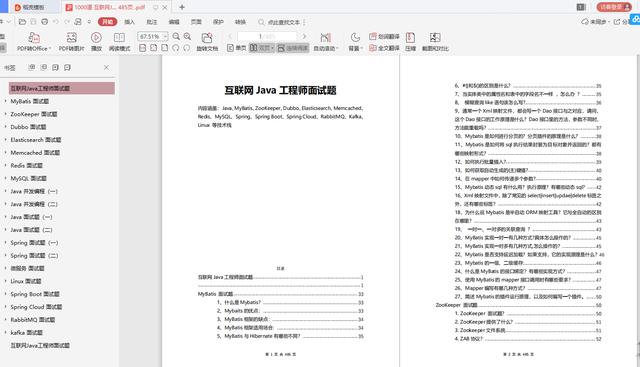Switch to 阅读模式 reading mode

119,42
